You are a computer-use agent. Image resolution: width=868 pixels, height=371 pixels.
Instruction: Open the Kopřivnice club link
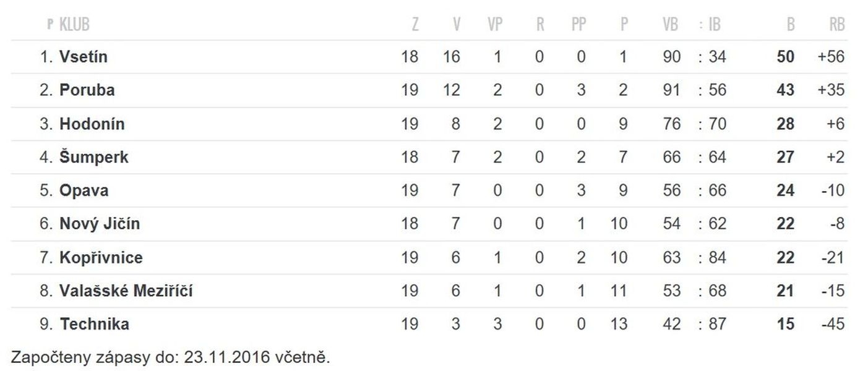pyautogui.click(x=101, y=257)
